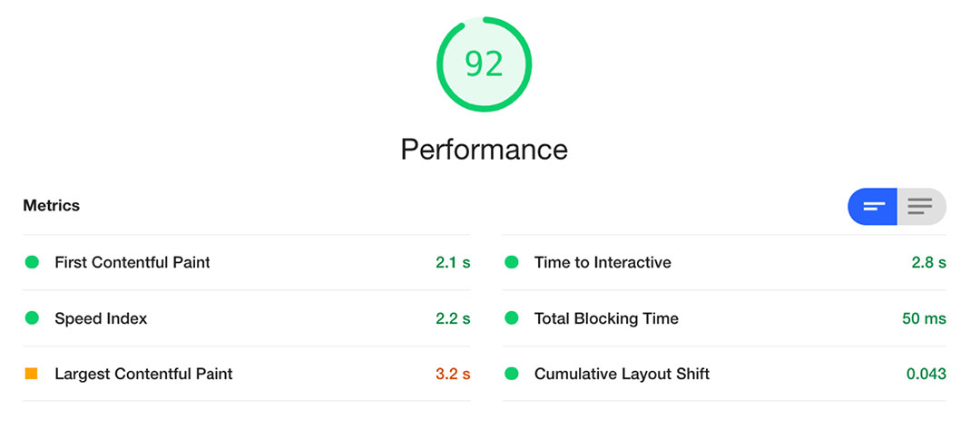Click the 50 ms blocking time value
Viewport: 980px width, 429px height.
click(924, 318)
